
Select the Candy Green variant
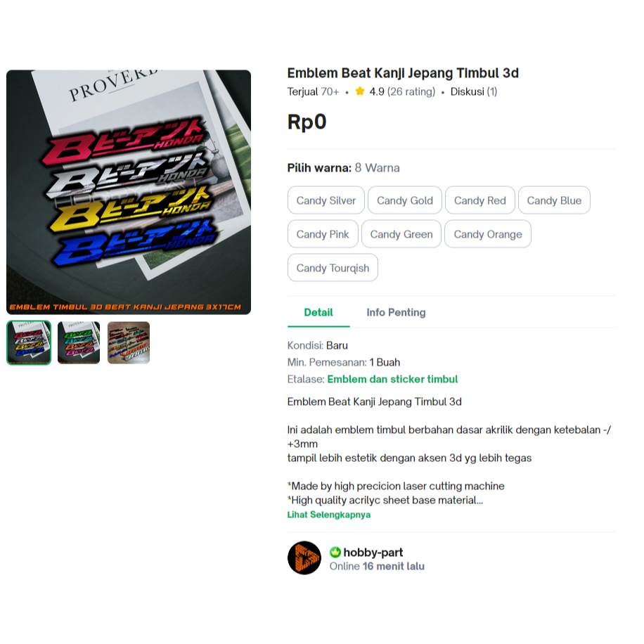click(x=401, y=234)
